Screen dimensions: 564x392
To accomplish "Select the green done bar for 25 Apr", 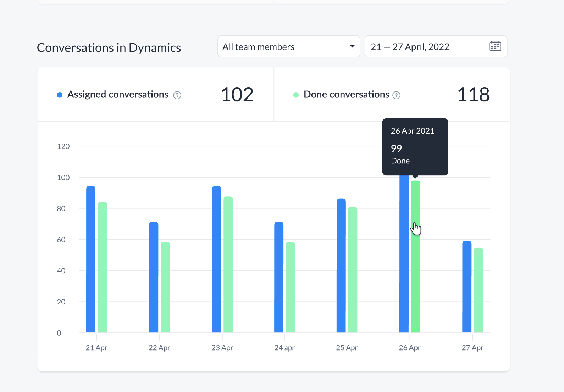I will point(353,270).
